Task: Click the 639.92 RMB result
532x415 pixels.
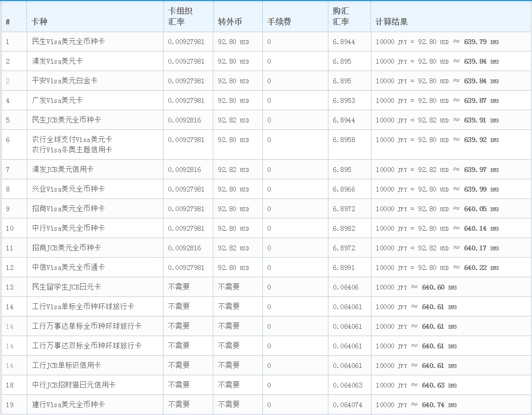Action: 482,140
